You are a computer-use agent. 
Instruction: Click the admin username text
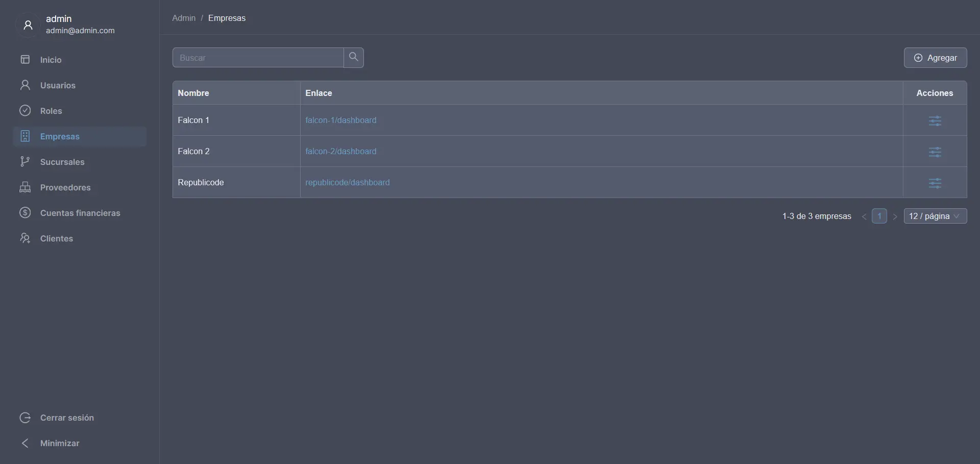59,18
